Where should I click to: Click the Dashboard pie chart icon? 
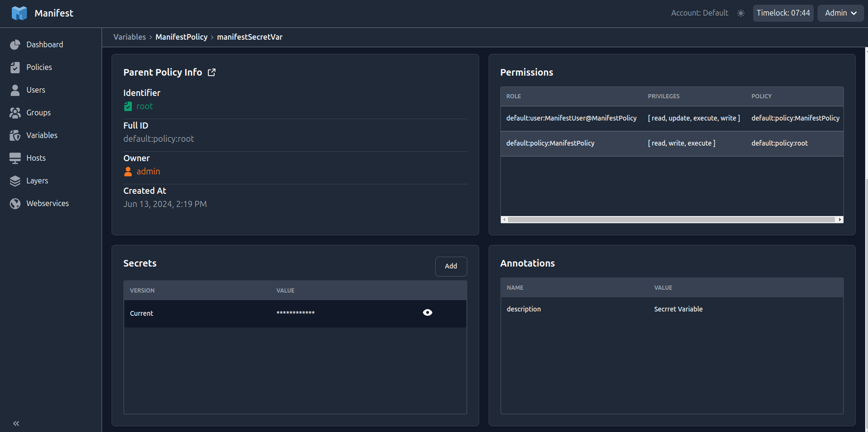point(15,44)
